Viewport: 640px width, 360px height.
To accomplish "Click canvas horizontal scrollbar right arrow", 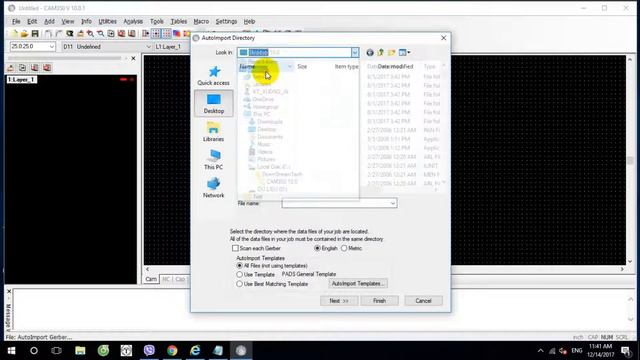I will pyautogui.click(x=622, y=269).
